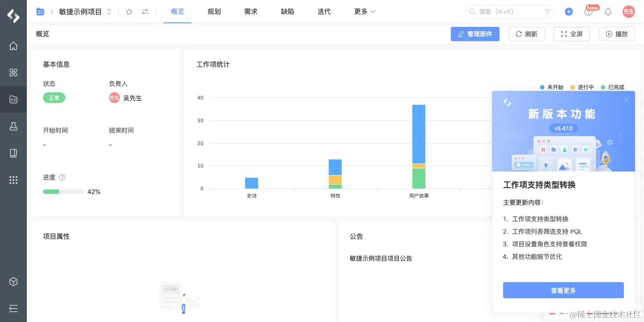The height and width of the screenshot is (322, 644).
Task: Toggle the 已完成 legend item
Action: tap(613, 87)
